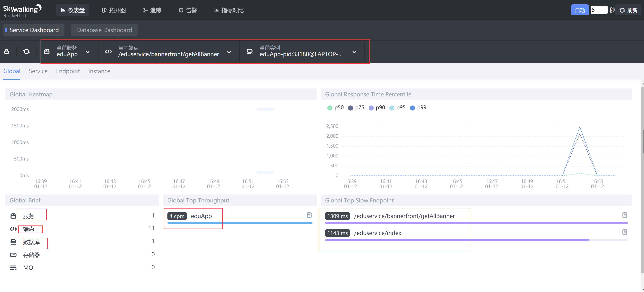
Task: Click the Skywalking Rocketbot logo
Action: [22, 11]
